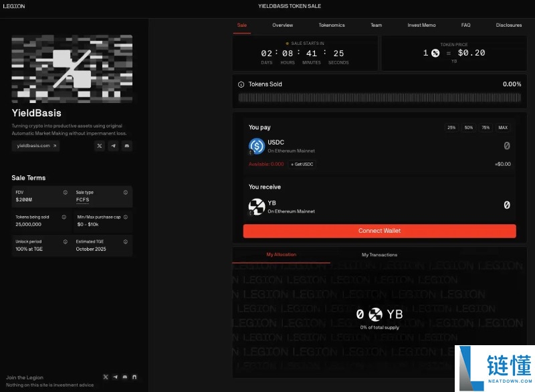
Task: Open the FAQ tab
Action: click(x=465, y=25)
